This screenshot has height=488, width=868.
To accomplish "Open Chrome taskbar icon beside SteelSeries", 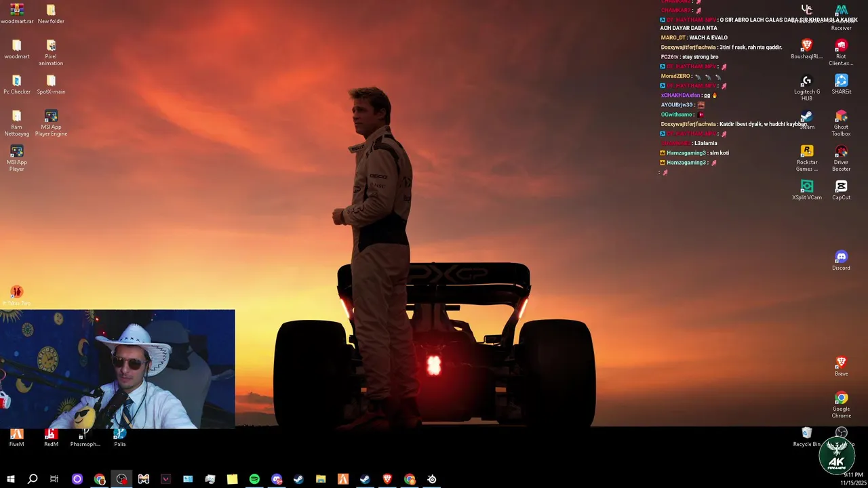I will tap(410, 479).
